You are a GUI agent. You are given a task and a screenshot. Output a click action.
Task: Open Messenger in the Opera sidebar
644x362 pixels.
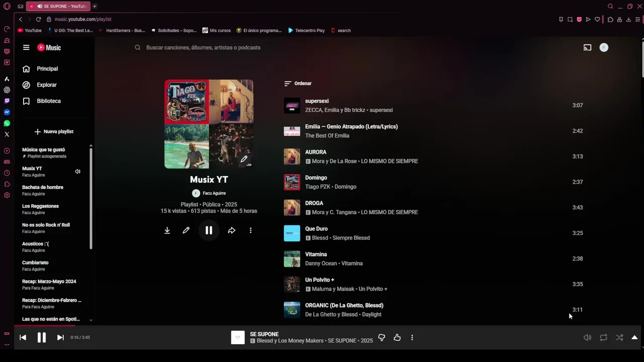[x=7, y=112]
